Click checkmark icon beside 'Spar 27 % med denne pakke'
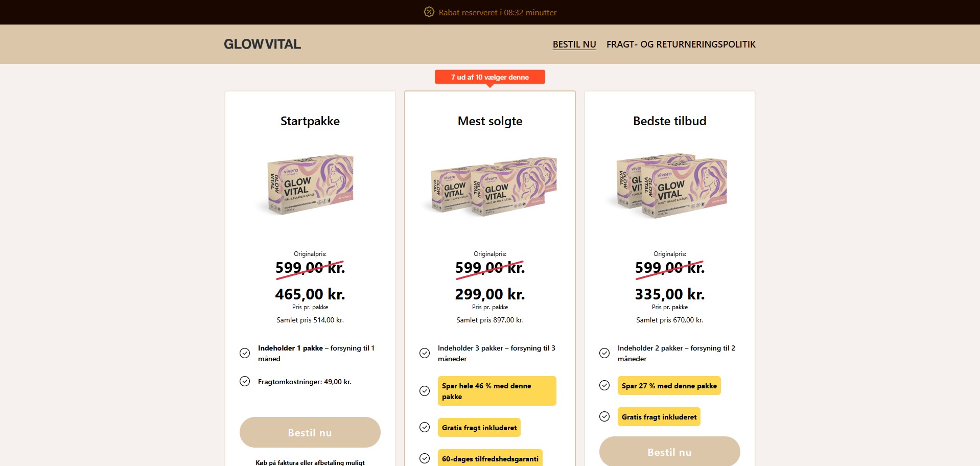980x466 pixels. 604,385
